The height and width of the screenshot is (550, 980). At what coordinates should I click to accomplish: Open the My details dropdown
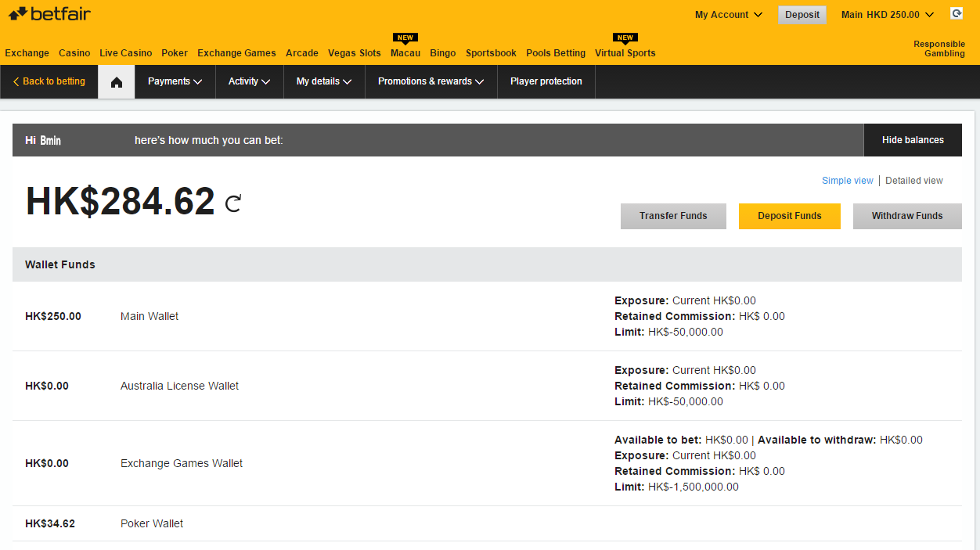coord(324,81)
